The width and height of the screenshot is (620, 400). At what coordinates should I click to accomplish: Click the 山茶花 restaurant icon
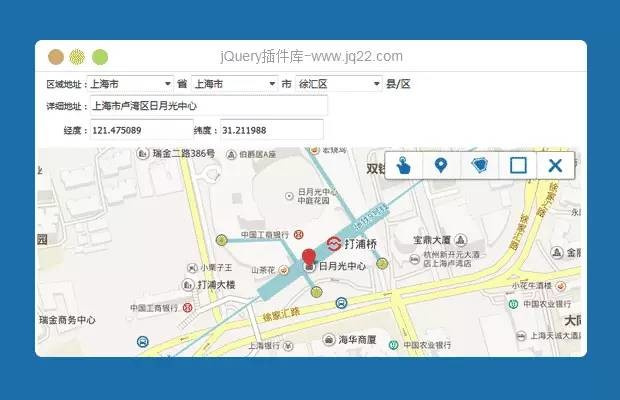(x=284, y=270)
